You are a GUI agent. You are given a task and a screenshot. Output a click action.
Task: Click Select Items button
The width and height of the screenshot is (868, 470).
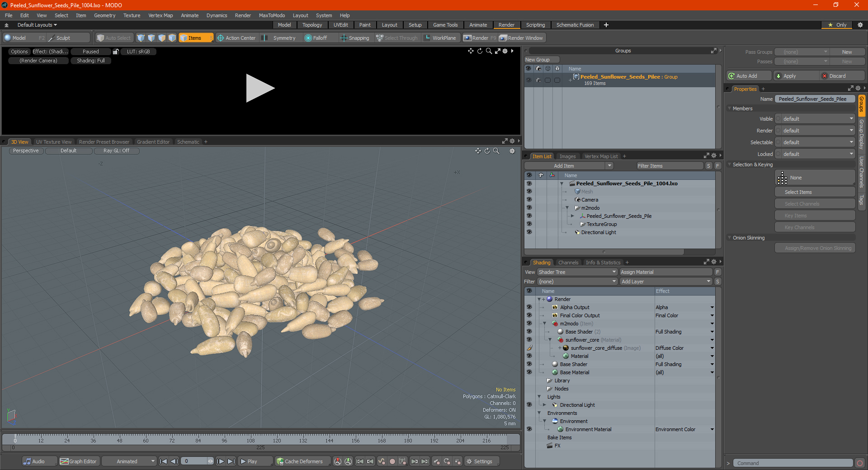[x=815, y=192]
